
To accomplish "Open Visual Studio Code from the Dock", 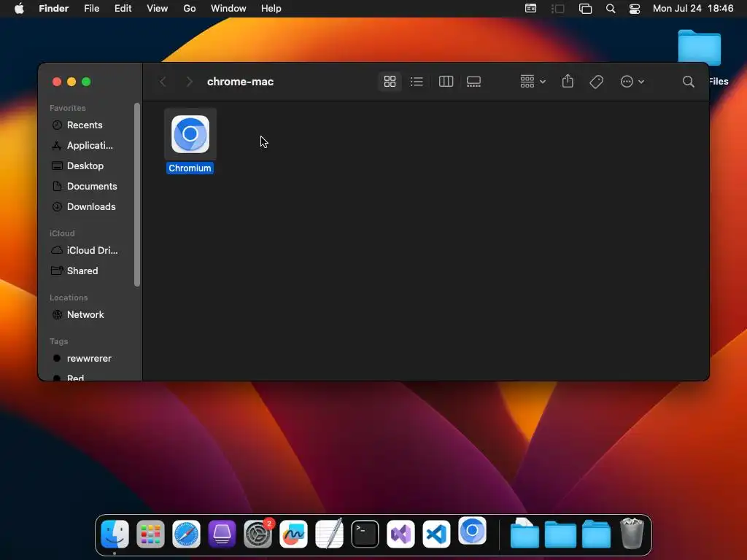I will pyautogui.click(x=436, y=534).
